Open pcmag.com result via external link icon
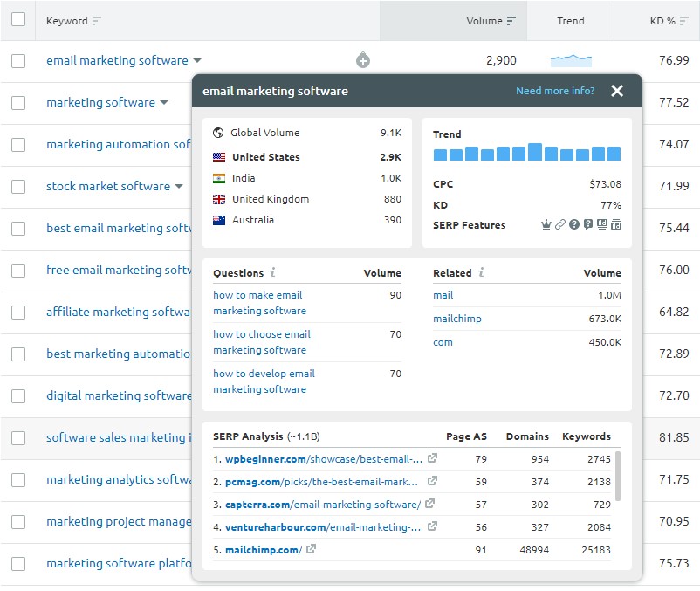700x591 pixels. [x=432, y=481]
